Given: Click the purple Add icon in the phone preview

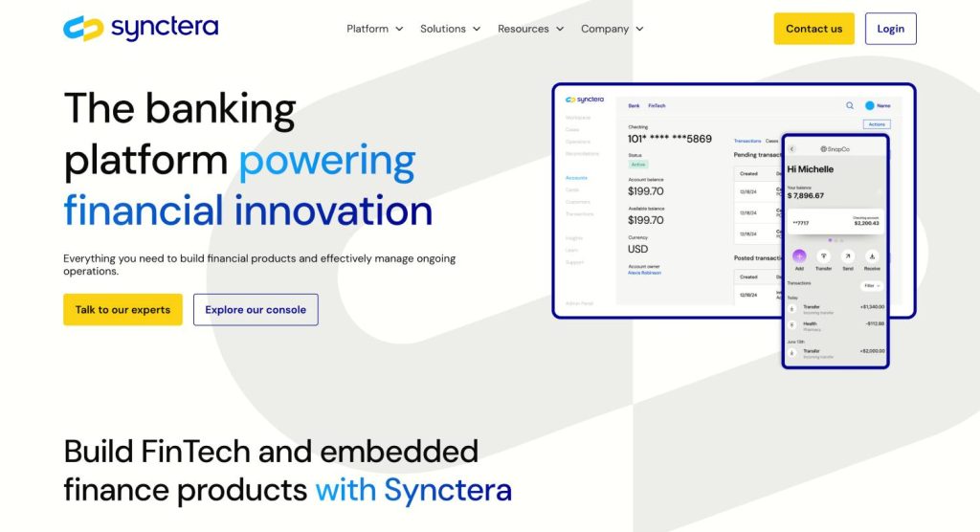Looking at the screenshot, I should (799, 255).
